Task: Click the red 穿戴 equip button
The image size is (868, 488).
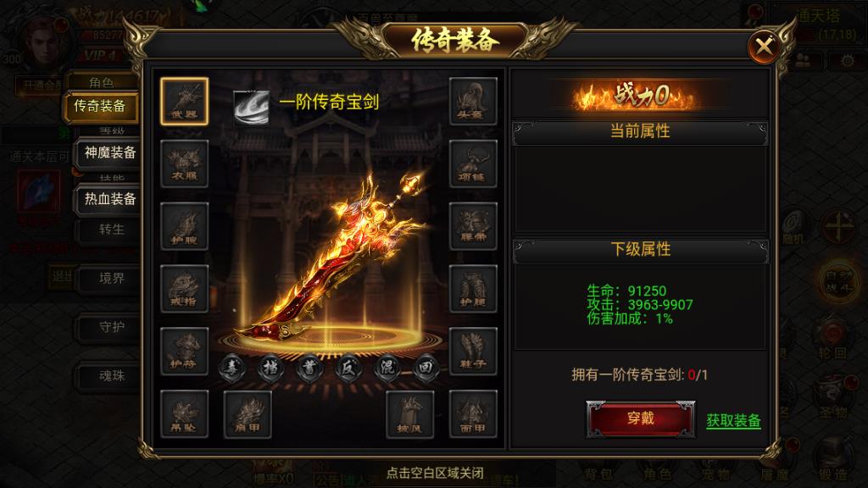Action: coord(641,419)
